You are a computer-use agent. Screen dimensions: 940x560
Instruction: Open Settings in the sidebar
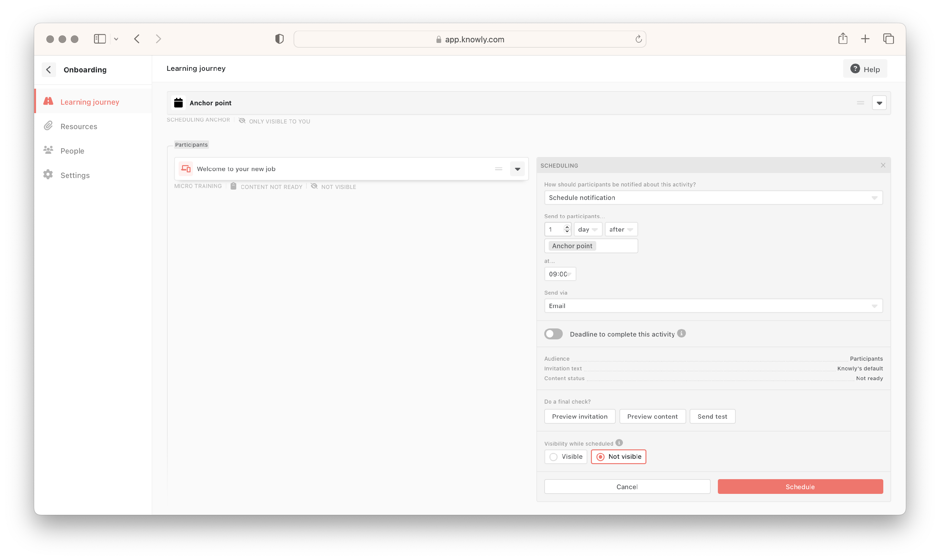coord(93,175)
